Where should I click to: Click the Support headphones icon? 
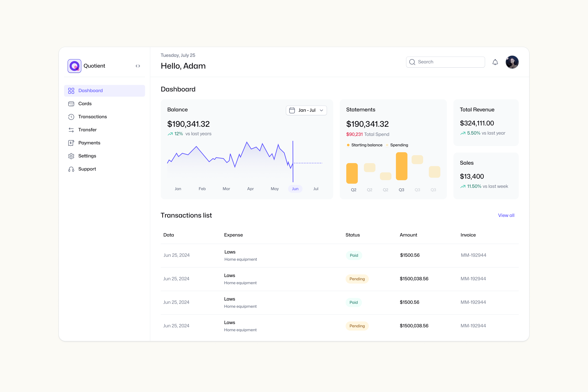click(71, 169)
